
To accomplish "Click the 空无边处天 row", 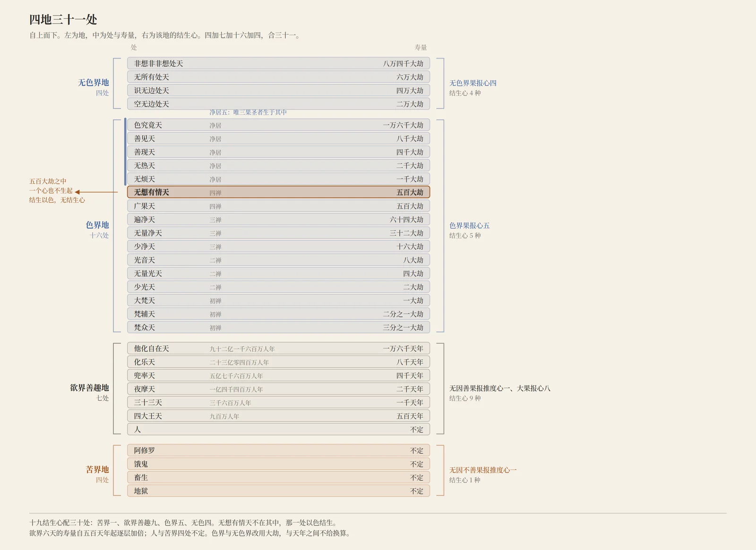I will click(x=278, y=104).
